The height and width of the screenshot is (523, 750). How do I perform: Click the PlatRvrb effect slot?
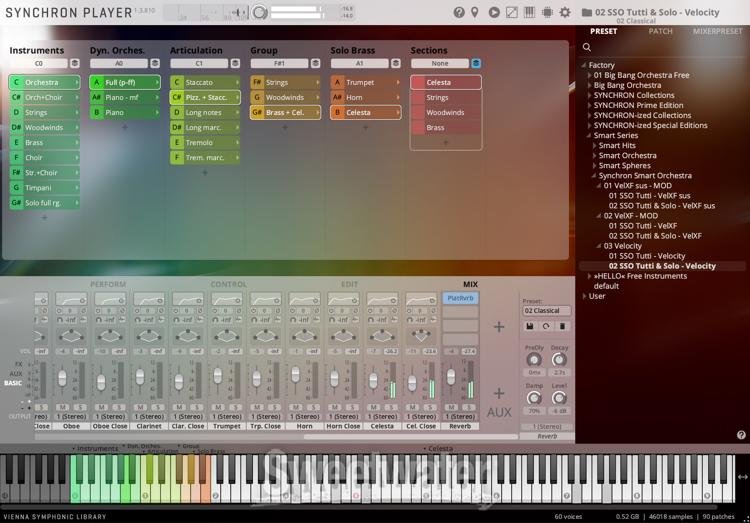[x=460, y=298]
